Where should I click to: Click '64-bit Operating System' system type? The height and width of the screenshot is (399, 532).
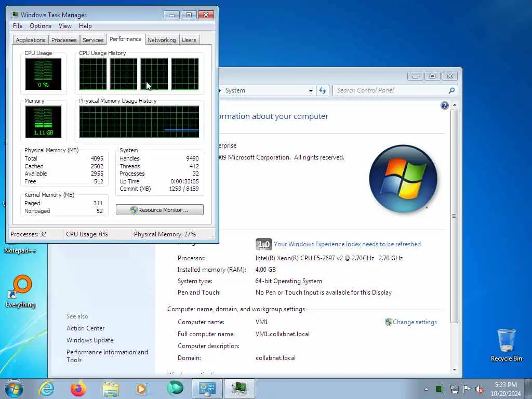(x=288, y=281)
